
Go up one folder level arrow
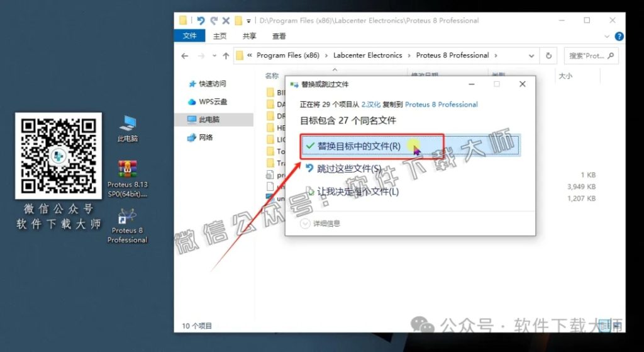(226, 56)
